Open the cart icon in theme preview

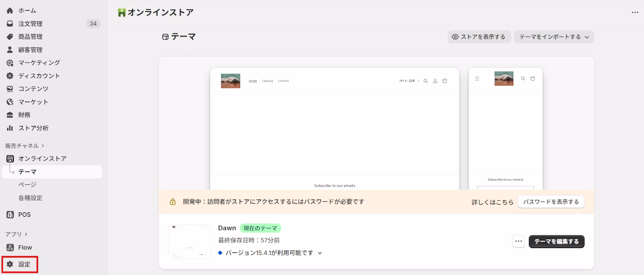444,80
